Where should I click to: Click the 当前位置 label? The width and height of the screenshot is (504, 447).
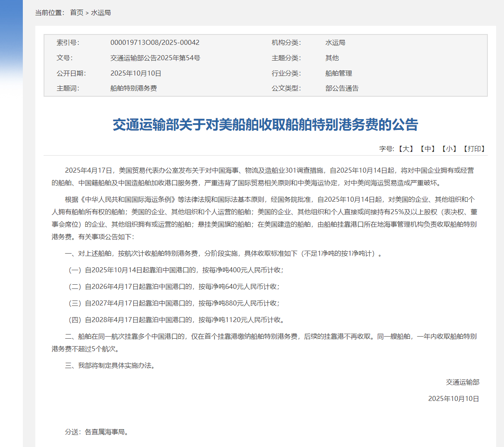50,13
